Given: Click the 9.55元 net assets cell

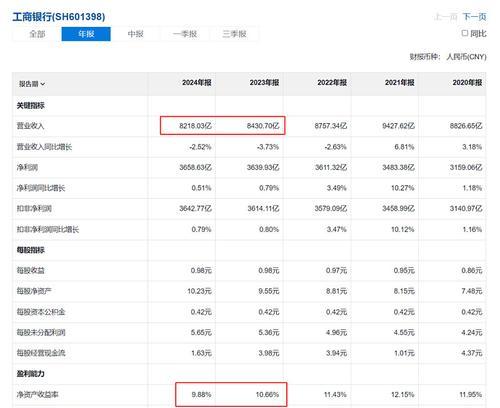Looking at the screenshot, I should 269,291.
